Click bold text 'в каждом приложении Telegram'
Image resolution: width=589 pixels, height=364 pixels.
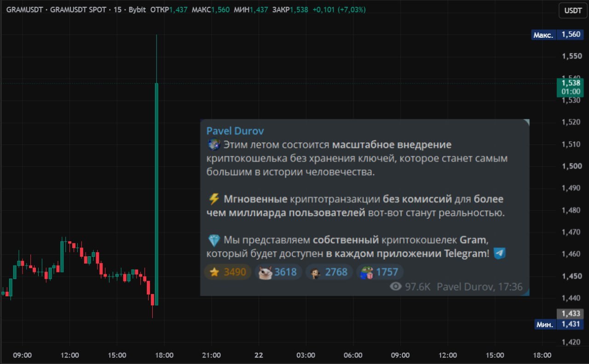406,254
